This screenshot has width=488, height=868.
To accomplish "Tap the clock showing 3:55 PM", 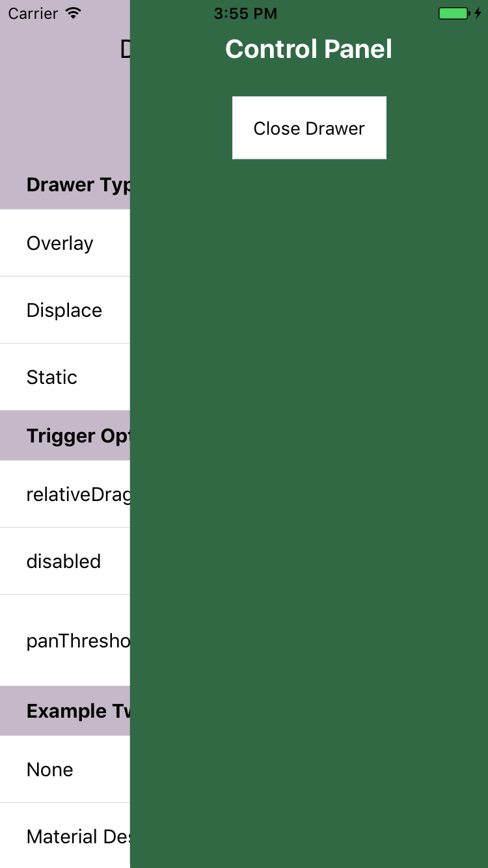I will pos(245,13).
